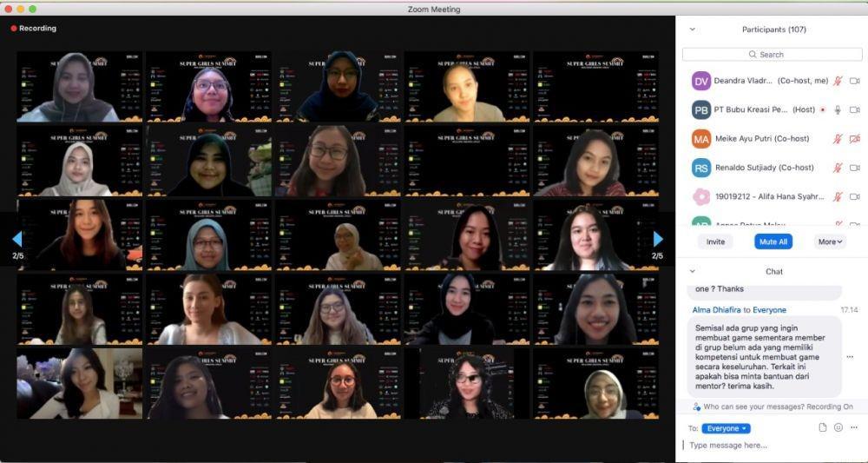Collapse the Participants panel chevron
Screen dimensions: 868x463
pos(692,30)
